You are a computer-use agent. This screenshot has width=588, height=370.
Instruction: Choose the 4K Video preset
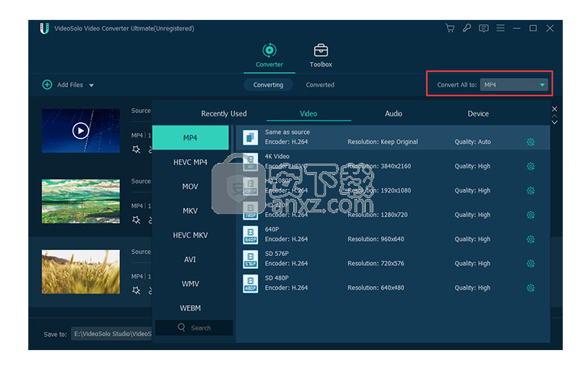(x=393, y=162)
